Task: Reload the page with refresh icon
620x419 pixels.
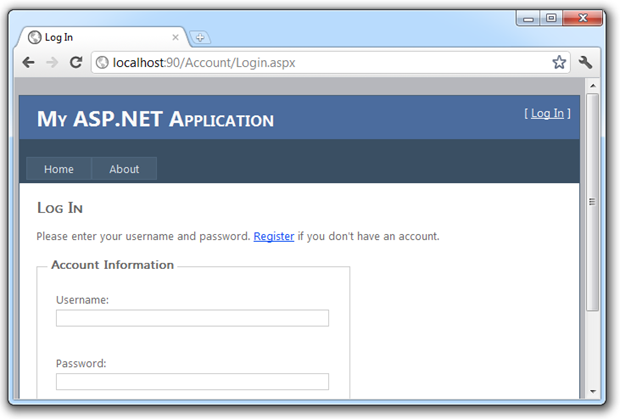Action: pyautogui.click(x=76, y=62)
